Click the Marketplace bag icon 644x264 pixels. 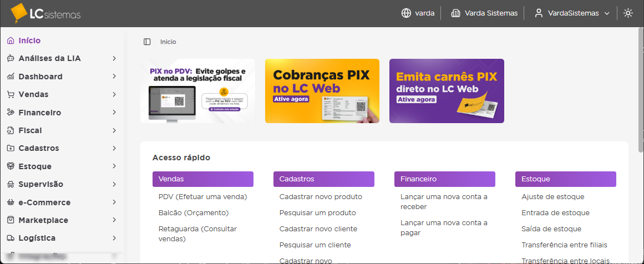(x=11, y=220)
